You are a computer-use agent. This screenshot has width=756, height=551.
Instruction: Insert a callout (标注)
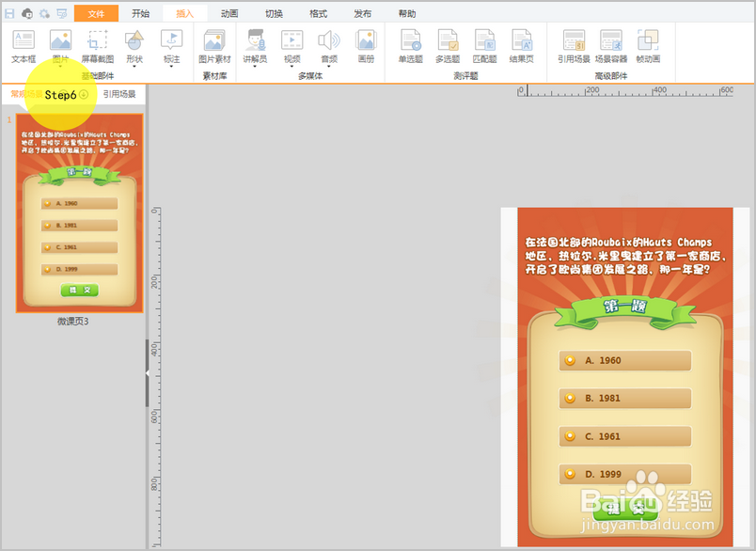tap(171, 46)
